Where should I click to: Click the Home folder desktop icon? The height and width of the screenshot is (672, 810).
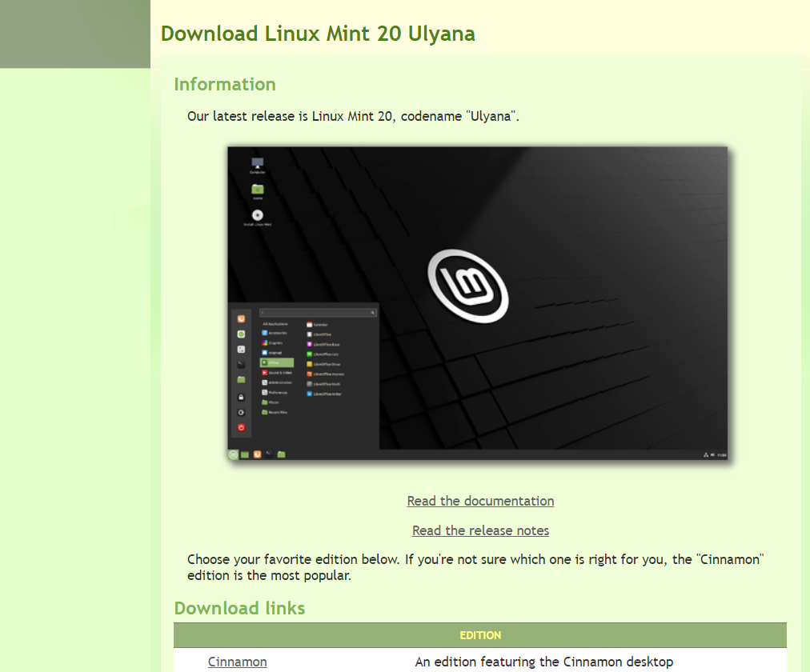(258, 190)
